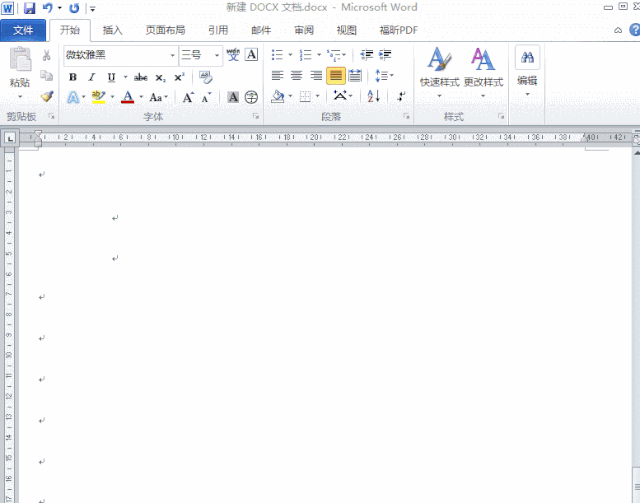Click the Enclose Characters circle icon
This screenshot has width=640, height=503.
pyautogui.click(x=251, y=97)
